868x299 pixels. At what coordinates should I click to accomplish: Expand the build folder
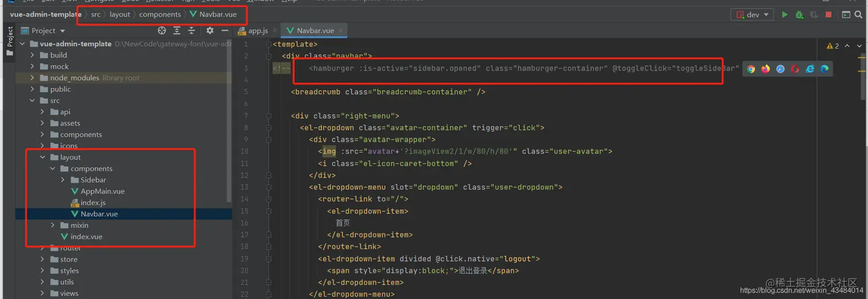coord(33,55)
